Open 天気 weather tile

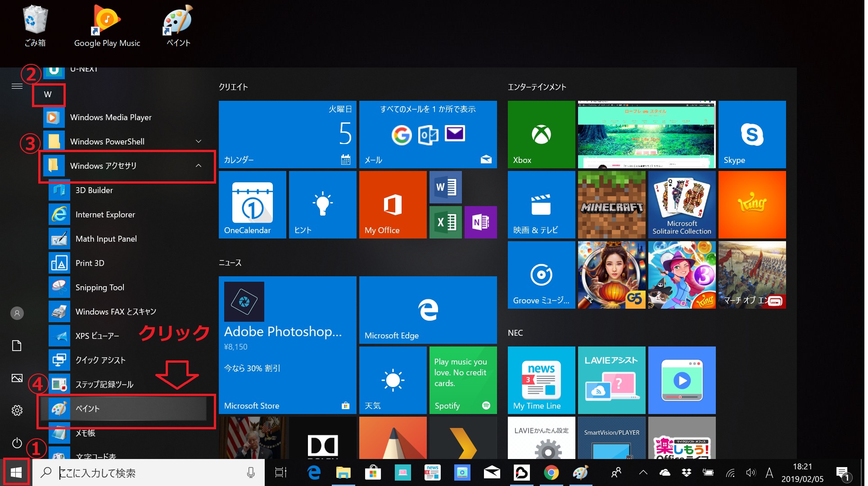click(x=393, y=380)
